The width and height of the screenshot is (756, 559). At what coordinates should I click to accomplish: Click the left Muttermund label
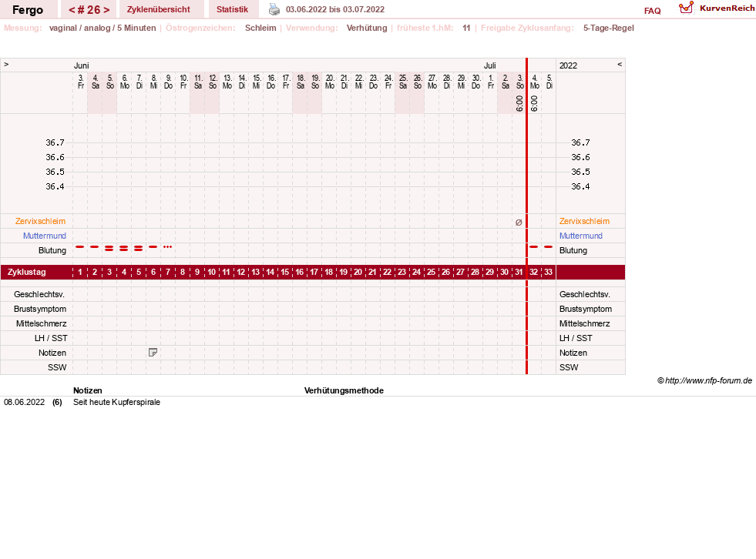45,236
